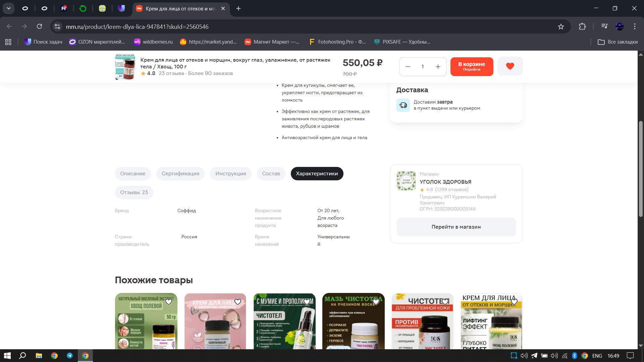The height and width of the screenshot is (362, 644).
Task: Click the В корзине Перейти button
Action: tap(472, 66)
